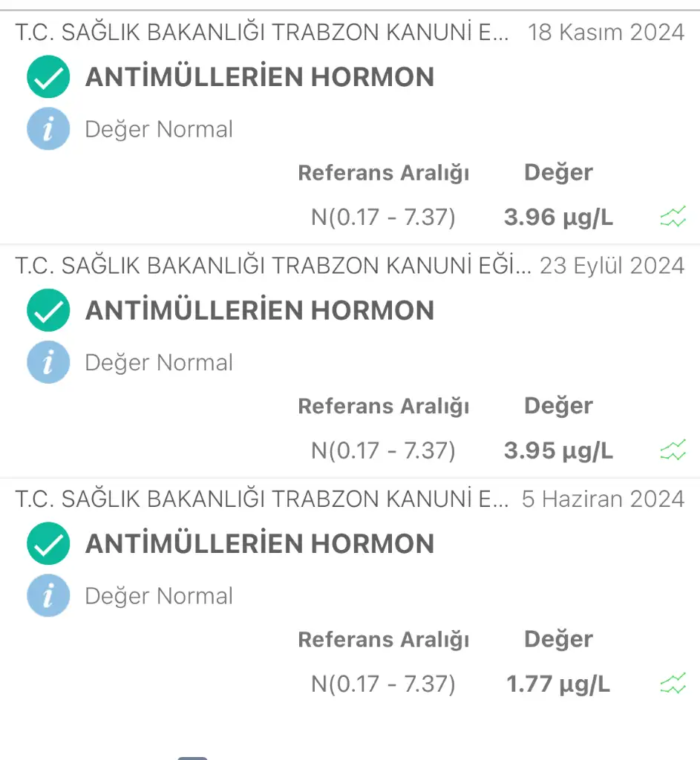Screen dimensions: 700x760
Task: Tap the 3.95 µg/L value
Action: (558, 451)
